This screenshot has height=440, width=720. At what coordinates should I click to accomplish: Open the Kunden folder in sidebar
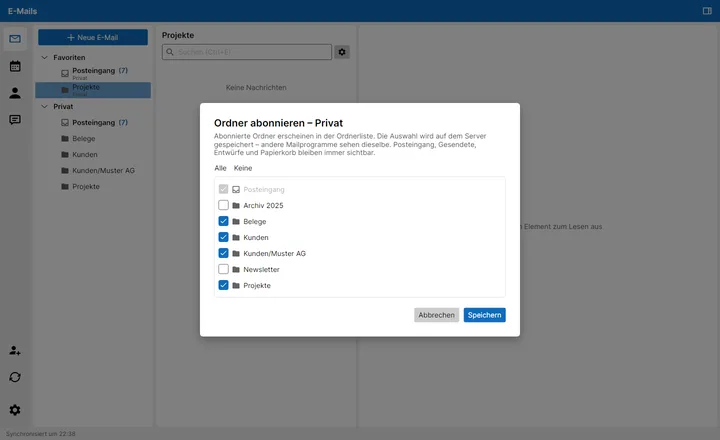[93, 155]
